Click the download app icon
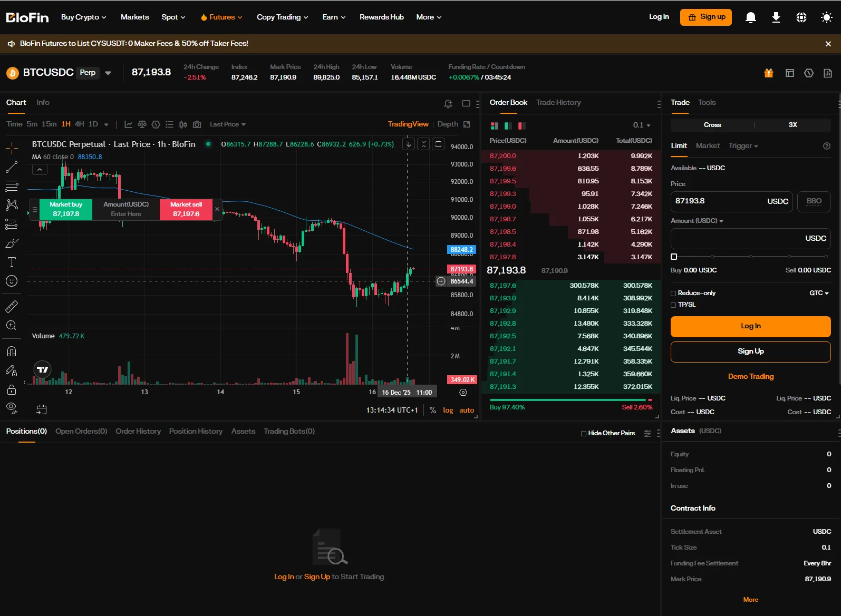Viewport: 841px width, 616px height. [x=776, y=17]
